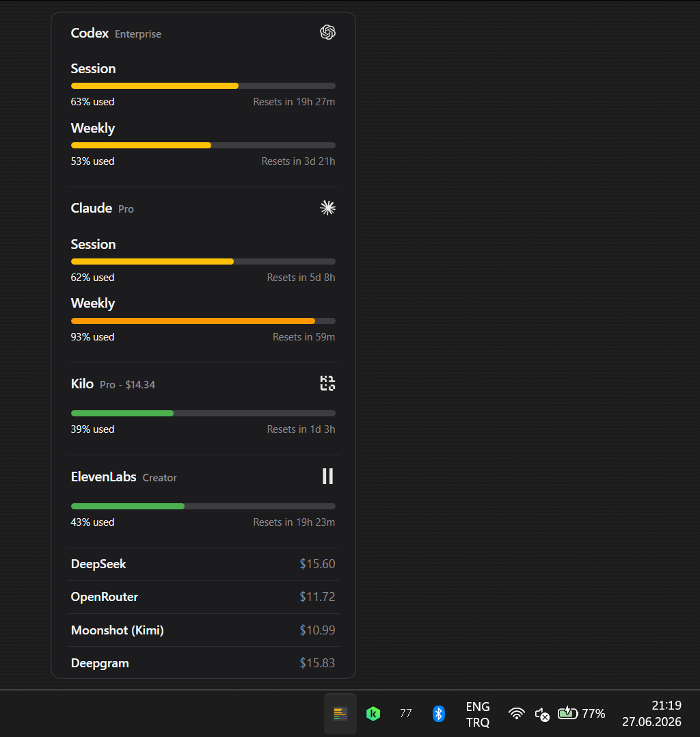The width and height of the screenshot is (700, 737).
Task: Click the 43% used text
Action: tap(92, 522)
